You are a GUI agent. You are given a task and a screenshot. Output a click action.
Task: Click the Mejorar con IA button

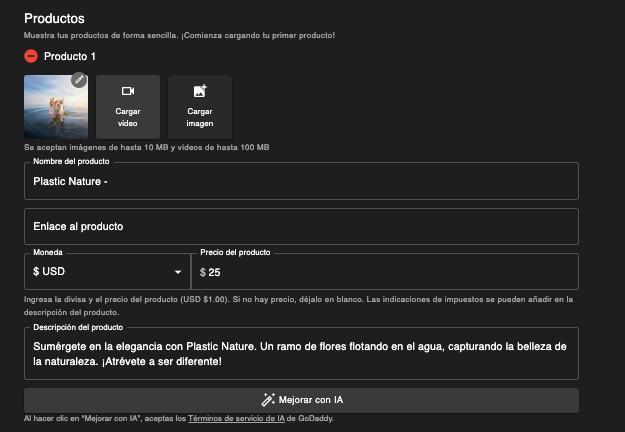[301, 400]
